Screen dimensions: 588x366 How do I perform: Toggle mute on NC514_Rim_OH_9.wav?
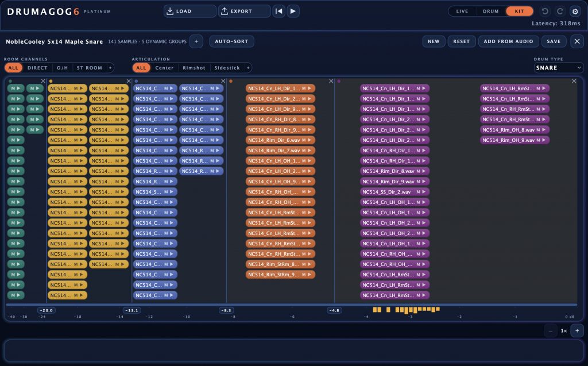tap(538, 140)
